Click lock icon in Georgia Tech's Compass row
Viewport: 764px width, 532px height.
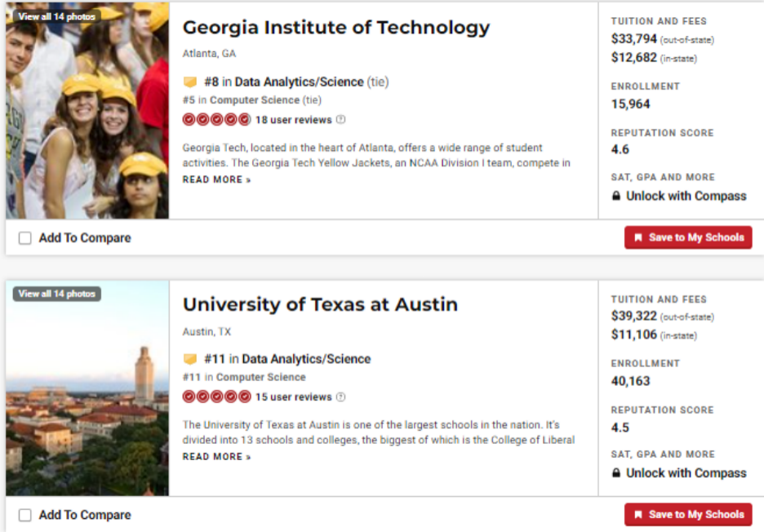(616, 197)
